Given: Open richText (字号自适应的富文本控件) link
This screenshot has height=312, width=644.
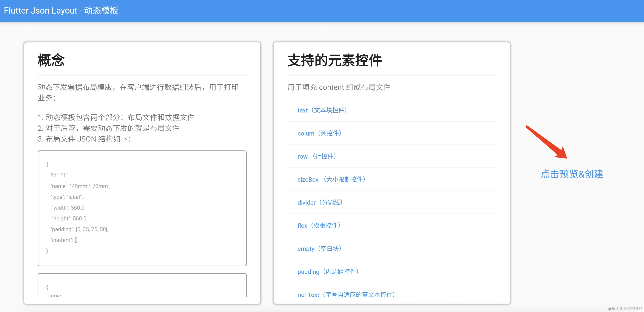Looking at the screenshot, I should click(346, 295).
